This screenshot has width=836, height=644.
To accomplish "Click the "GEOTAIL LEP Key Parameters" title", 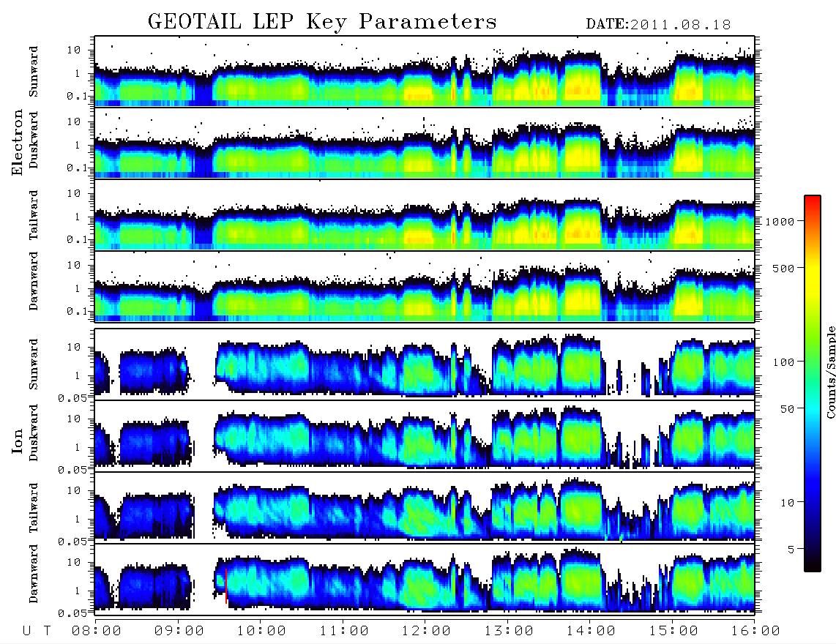I will coord(322,22).
